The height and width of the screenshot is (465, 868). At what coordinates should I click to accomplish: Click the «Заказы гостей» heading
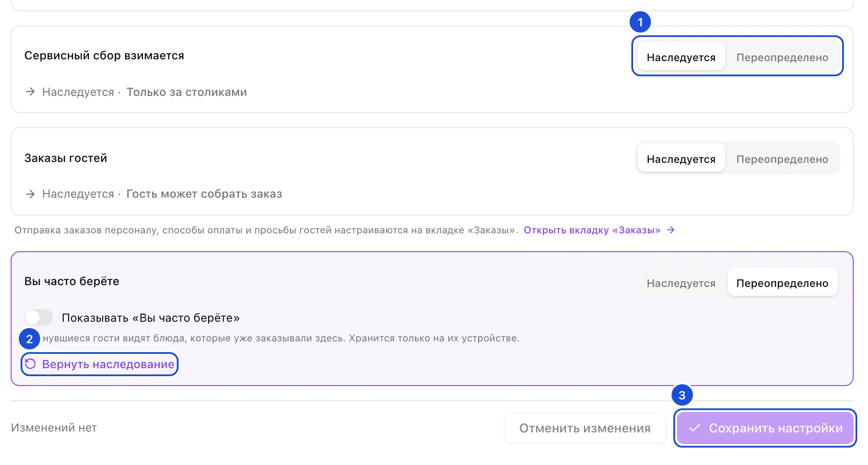66,158
